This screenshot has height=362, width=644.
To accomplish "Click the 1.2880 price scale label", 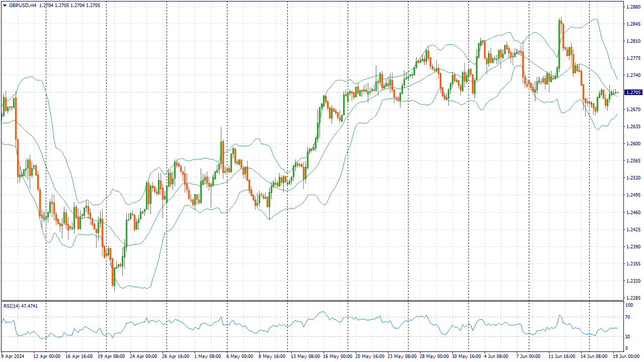I will [x=633, y=7].
